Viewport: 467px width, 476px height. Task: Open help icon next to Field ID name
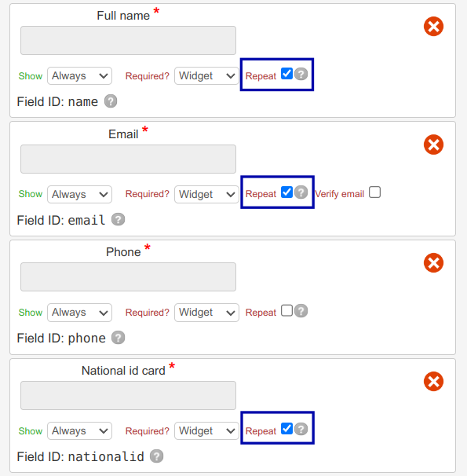click(x=111, y=101)
